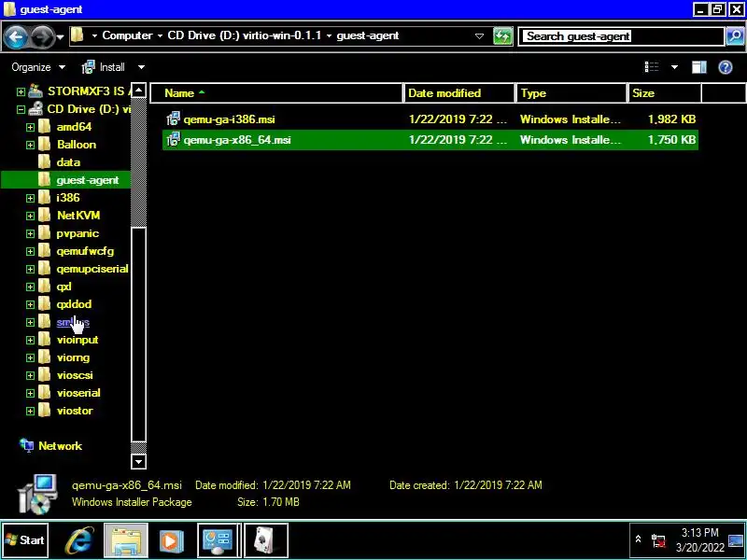Expand the viorng folder node

(30, 358)
